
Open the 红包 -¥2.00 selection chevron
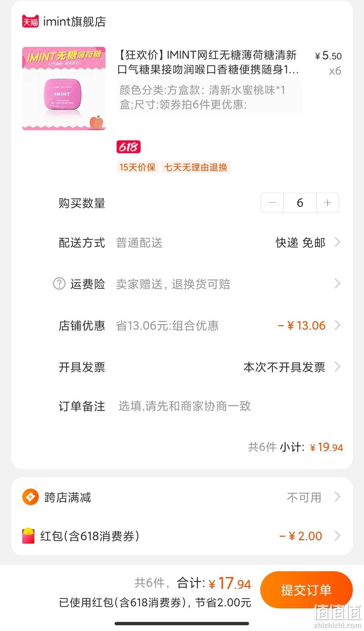(x=337, y=536)
